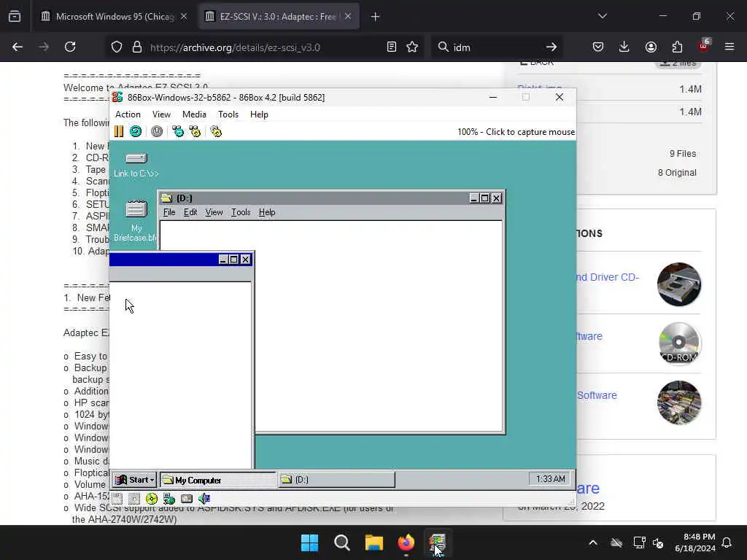The width and height of the screenshot is (747, 560).
Task: Save to Pocket icon in Firefox toolbar
Action: point(598,47)
